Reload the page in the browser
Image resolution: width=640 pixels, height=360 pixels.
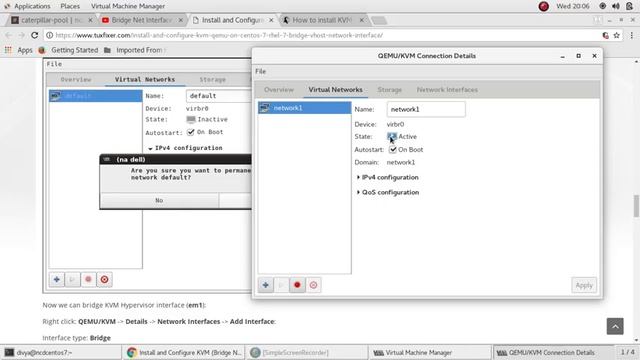tap(35, 35)
